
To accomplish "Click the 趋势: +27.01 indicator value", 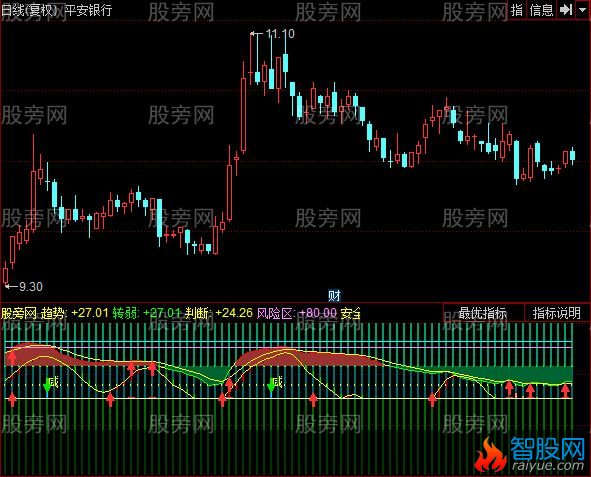I will [x=75, y=313].
